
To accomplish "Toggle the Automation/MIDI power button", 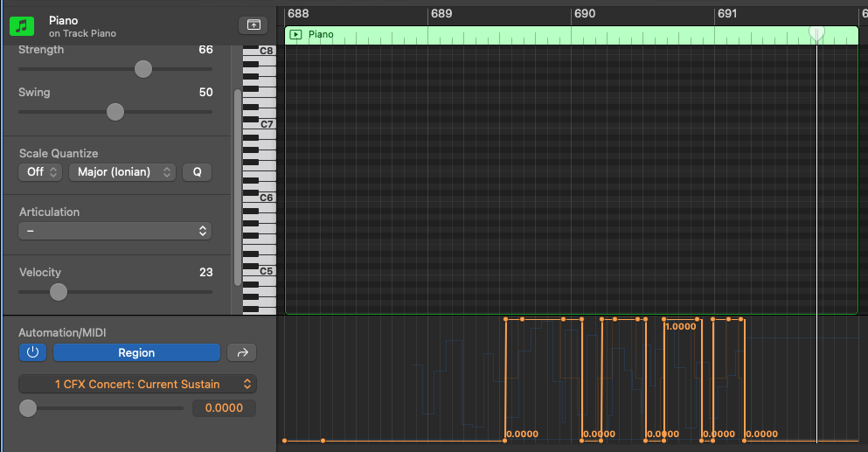I will (32, 352).
